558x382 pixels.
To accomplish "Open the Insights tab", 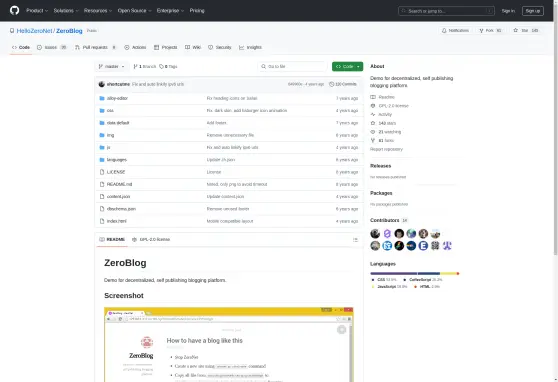I will pos(250,47).
